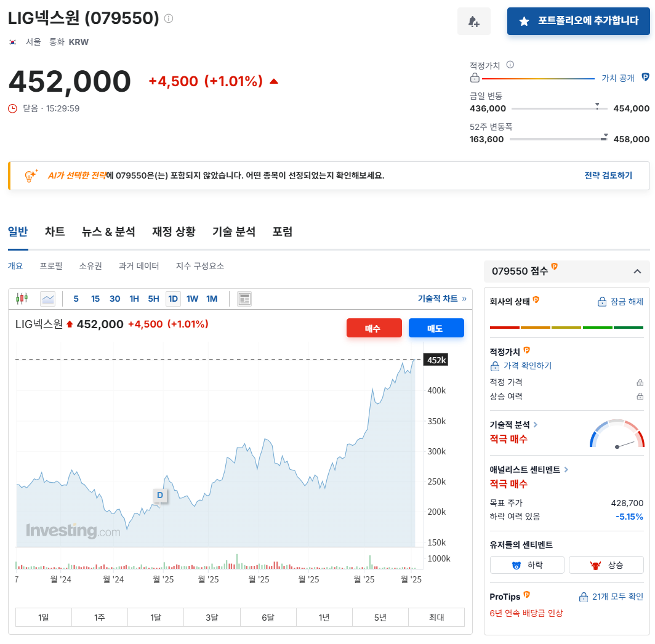Screen dimensions: 655x644
Task: Set chart interval to 15 minutes
Action: [95, 299]
